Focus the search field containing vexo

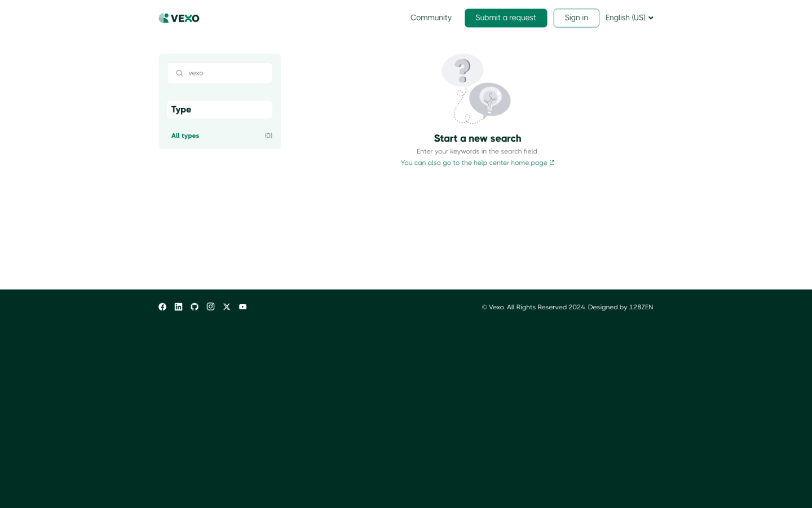(x=226, y=73)
